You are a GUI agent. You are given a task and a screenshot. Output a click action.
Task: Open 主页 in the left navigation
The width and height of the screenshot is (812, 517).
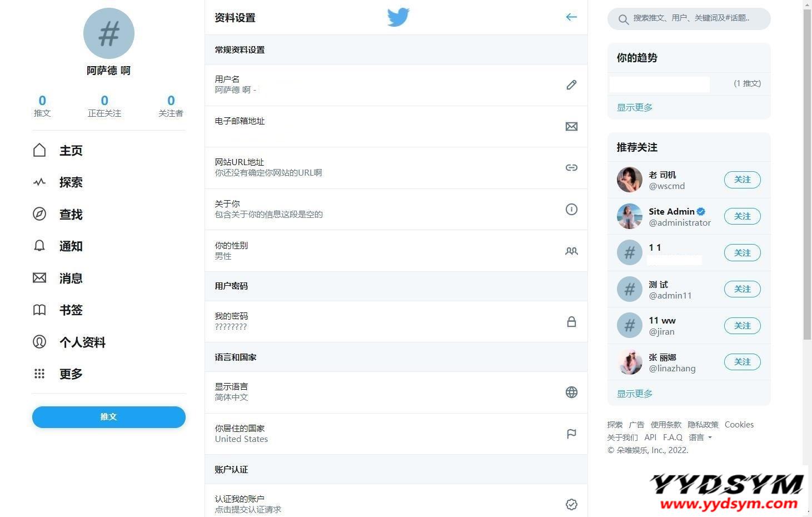(71, 151)
